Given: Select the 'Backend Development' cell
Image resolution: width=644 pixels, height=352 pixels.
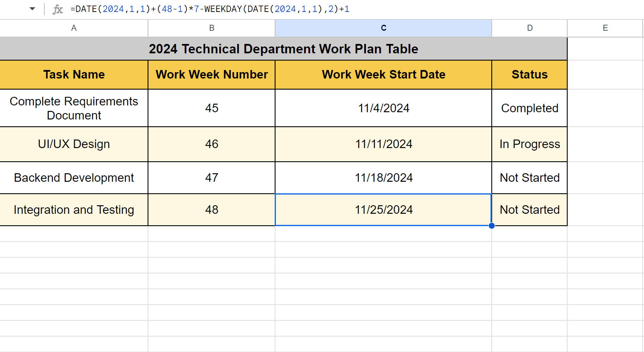Looking at the screenshot, I should 74,177.
